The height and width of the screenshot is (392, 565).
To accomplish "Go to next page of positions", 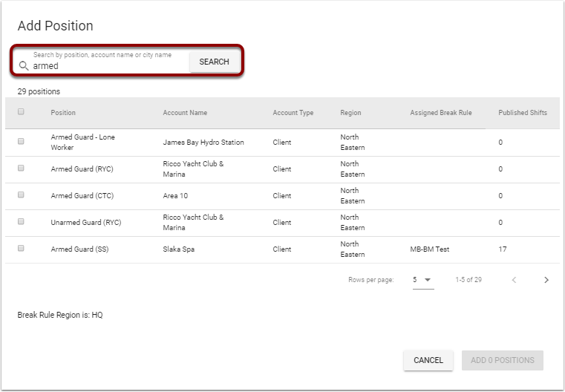I will point(546,280).
